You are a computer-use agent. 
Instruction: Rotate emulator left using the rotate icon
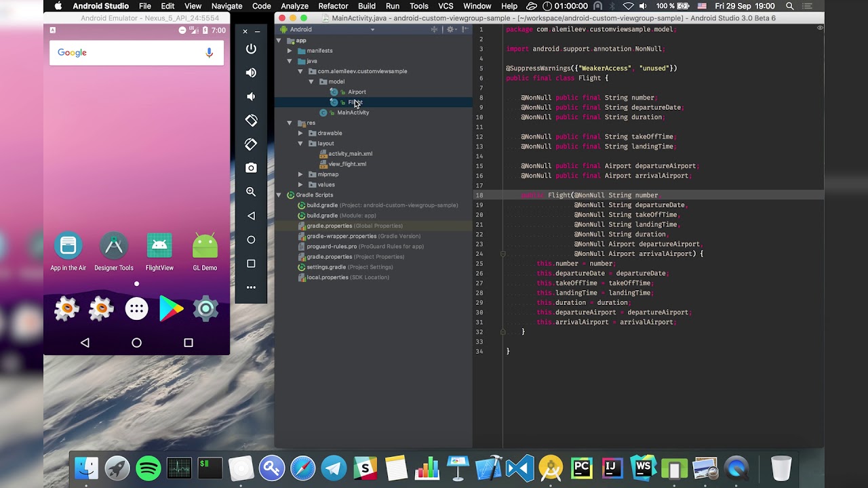pos(251,120)
